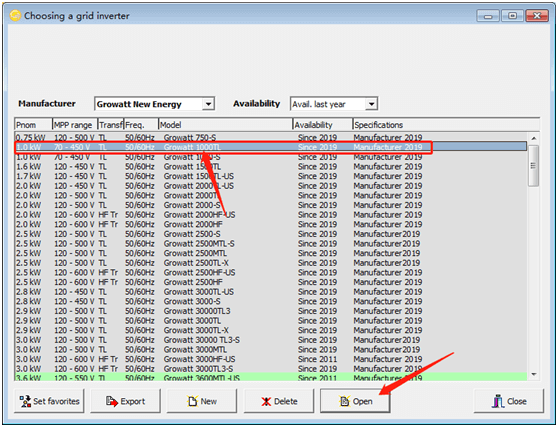Click the Set favorites label
This screenshot has height=427, width=558.
tap(56, 401)
